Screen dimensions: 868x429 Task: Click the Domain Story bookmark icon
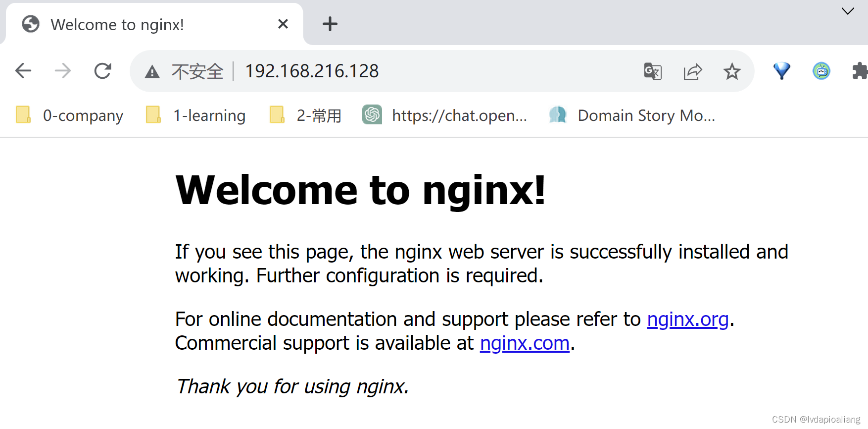(x=558, y=114)
